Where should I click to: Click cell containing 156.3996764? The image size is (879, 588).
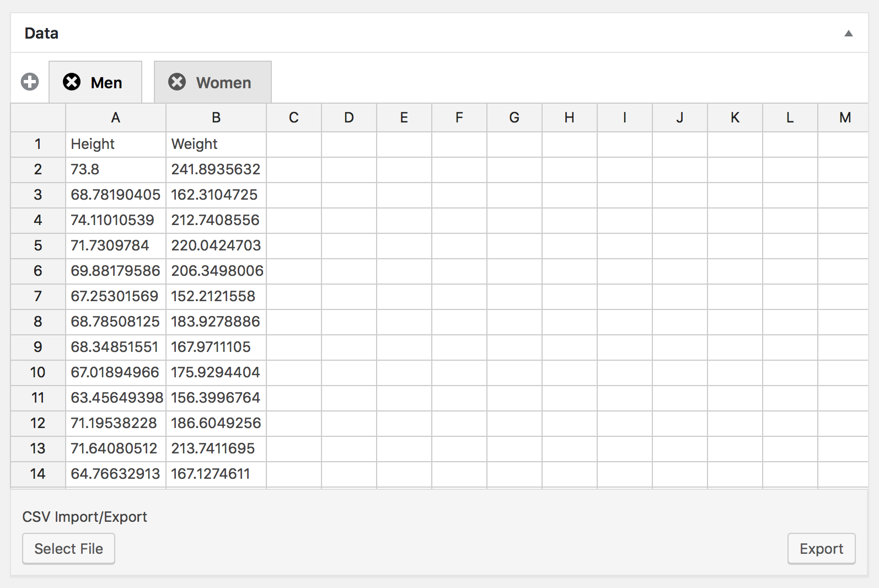coord(216,398)
